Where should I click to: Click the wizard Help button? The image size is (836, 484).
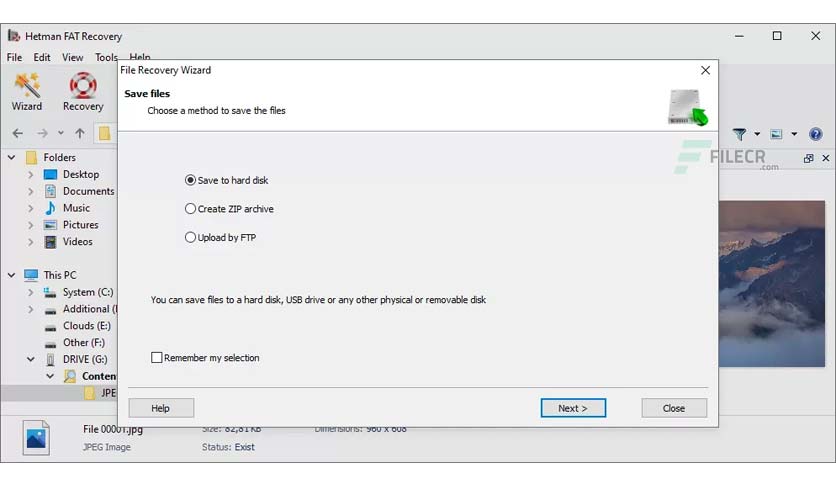tap(161, 408)
